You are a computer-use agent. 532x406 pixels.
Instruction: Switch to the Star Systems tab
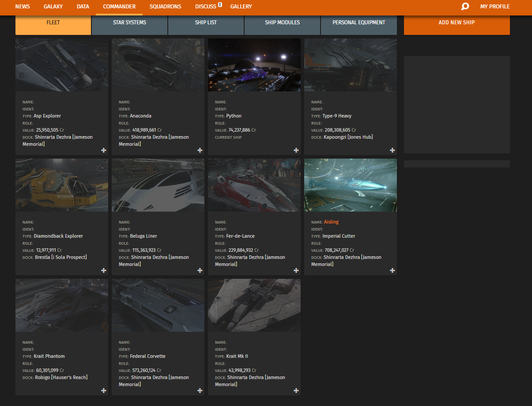click(130, 25)
